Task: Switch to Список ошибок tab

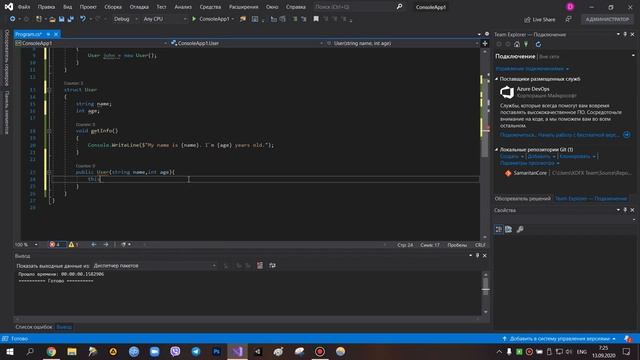Action: point(33,327)
